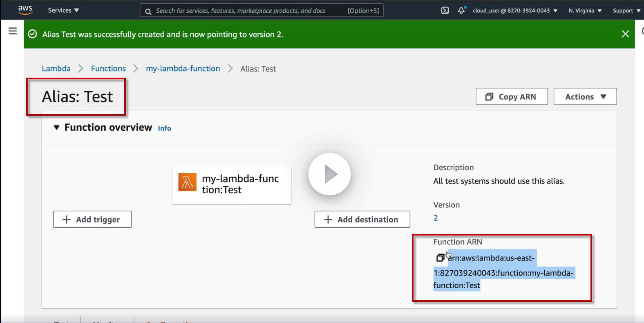Click the Copy ARN button
The image size is (644, 323).
click(x=511, y=97)
